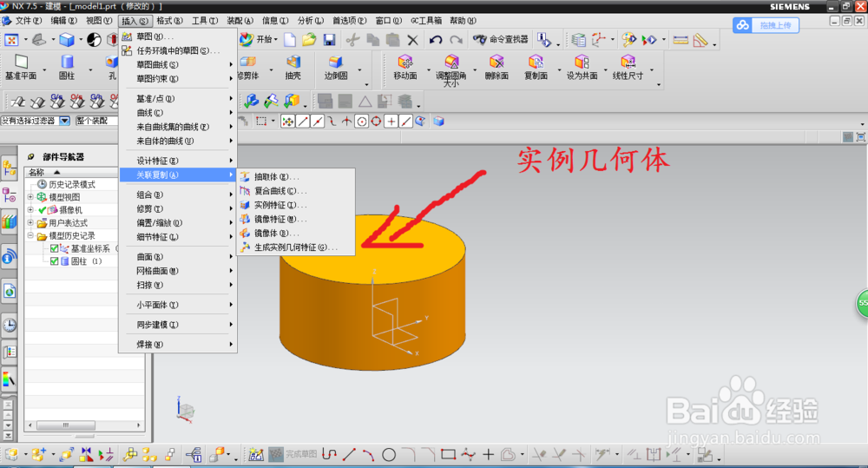Choose 镜像特征 from the submenu
868x468 pixels.
click(x=296, y=220)
